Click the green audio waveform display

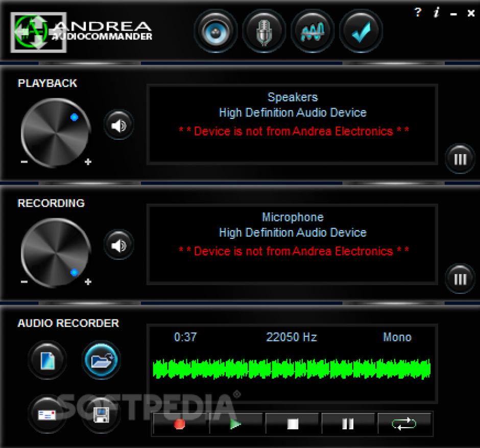coord(292,369)
